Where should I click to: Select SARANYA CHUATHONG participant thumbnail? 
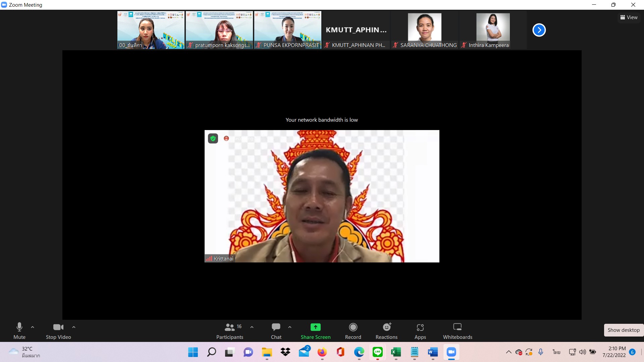coord(425,30)
